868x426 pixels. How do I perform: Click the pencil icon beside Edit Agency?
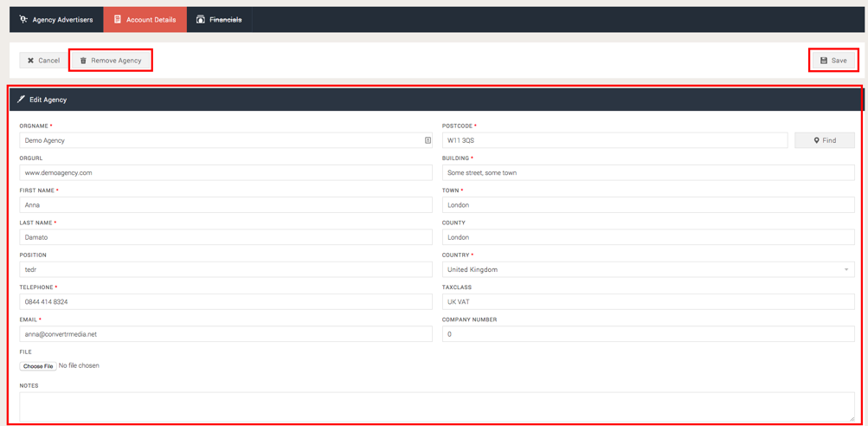[22, 100]
